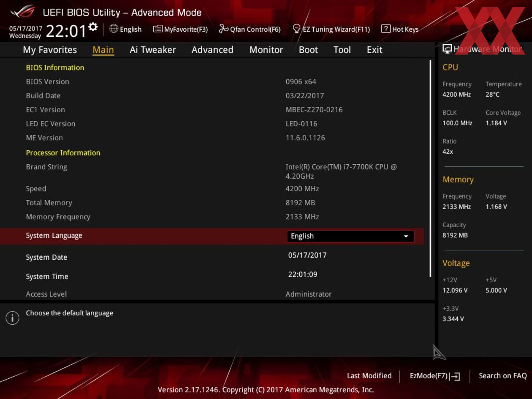Click the ME Version label

[44, 138]
